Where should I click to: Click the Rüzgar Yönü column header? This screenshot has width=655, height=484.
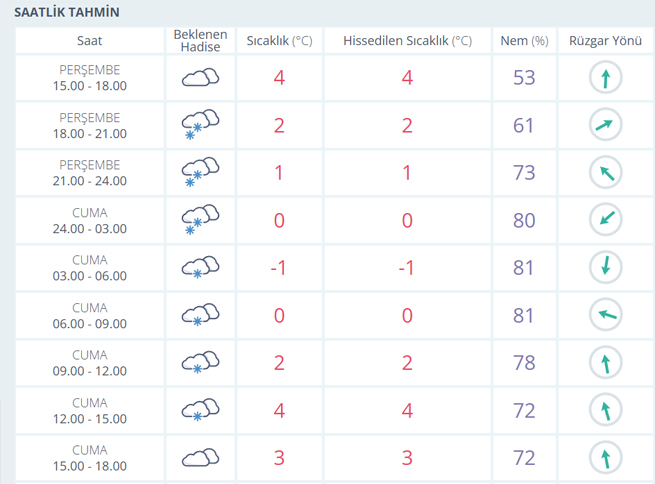point(605,41)
